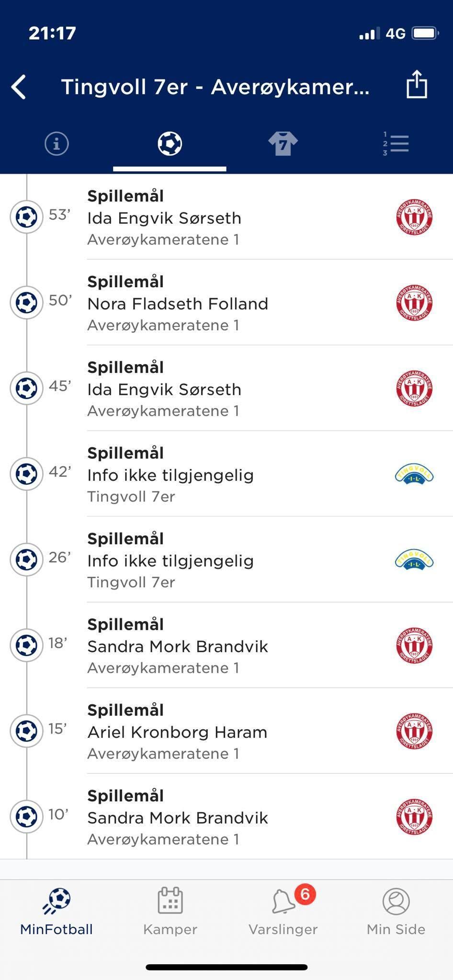Select the match events football tab

click(x=170, y=144)
